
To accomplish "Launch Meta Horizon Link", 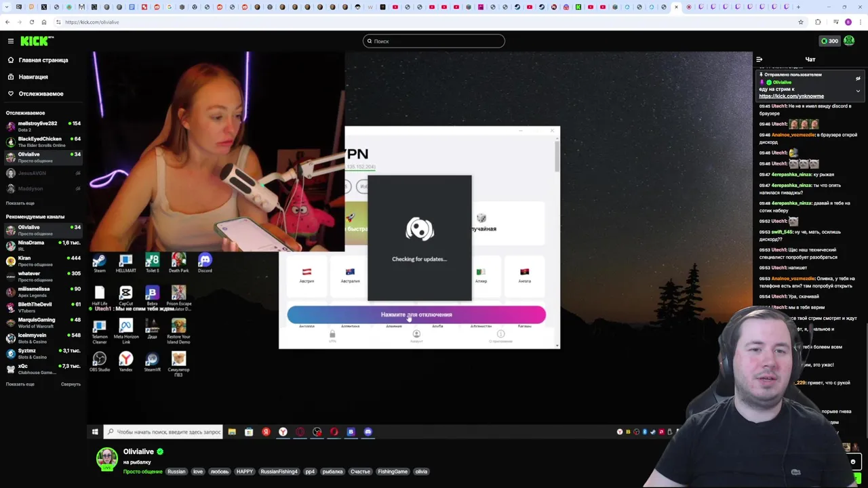I will (125, 331).
